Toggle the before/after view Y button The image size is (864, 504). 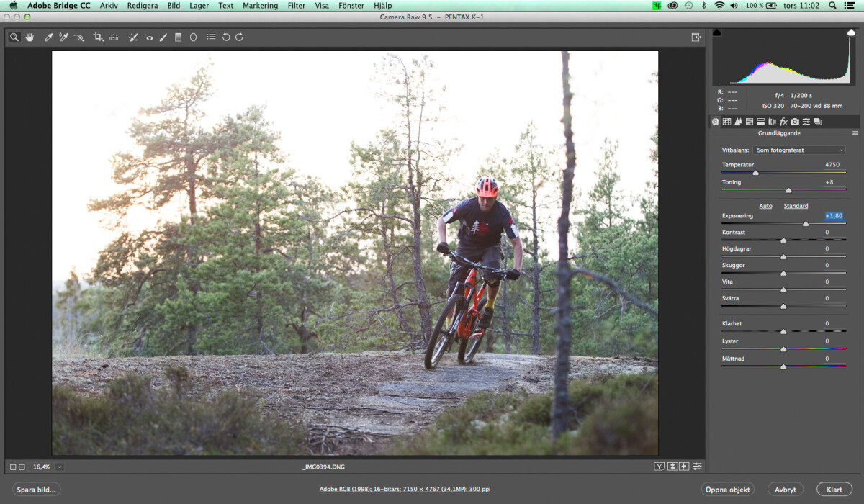(659, 467)
